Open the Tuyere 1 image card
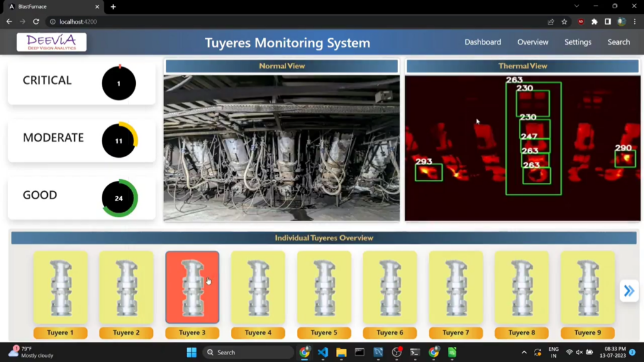The width and height of the screenshot is (644, 362). [x=60, y=287]
